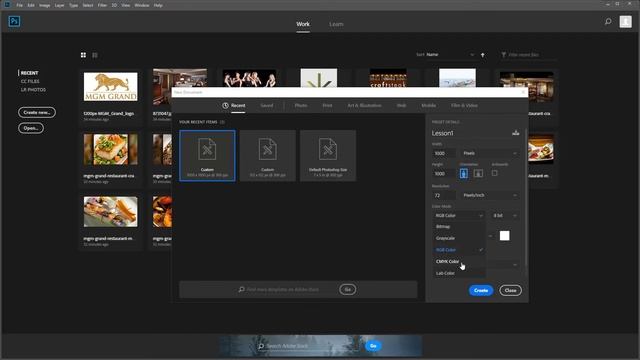Image resolution: width=640 pixels, height=360 pixels.
Task: Click the Height input field
Action: click(x=444, y=173)
